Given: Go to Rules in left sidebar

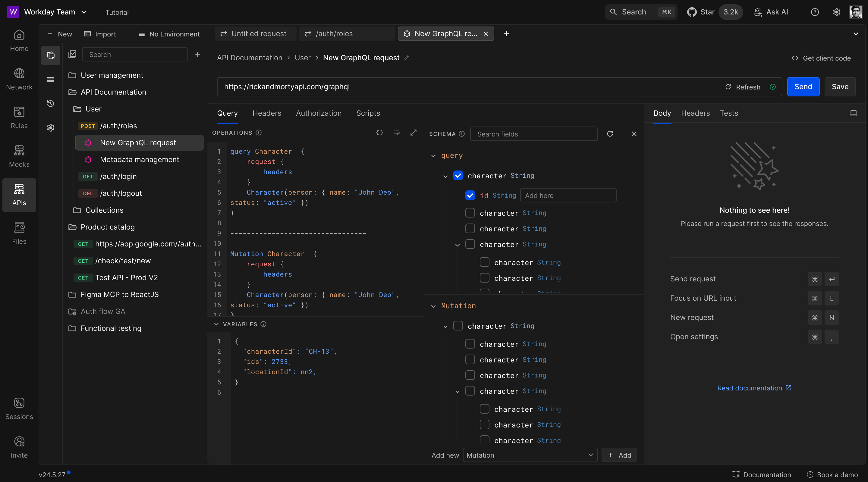Looking at the screenshot, I should pyautogui.click(x=19, y=118).
